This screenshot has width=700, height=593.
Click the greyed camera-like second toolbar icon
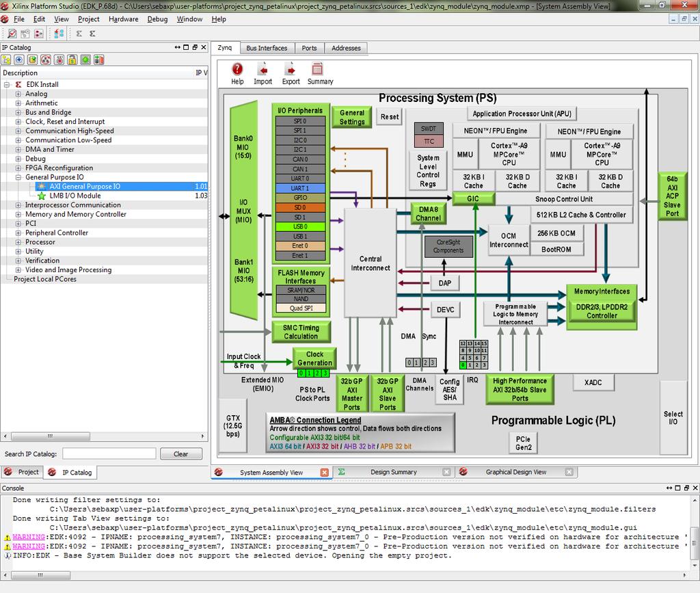click(x=25, y=34)
